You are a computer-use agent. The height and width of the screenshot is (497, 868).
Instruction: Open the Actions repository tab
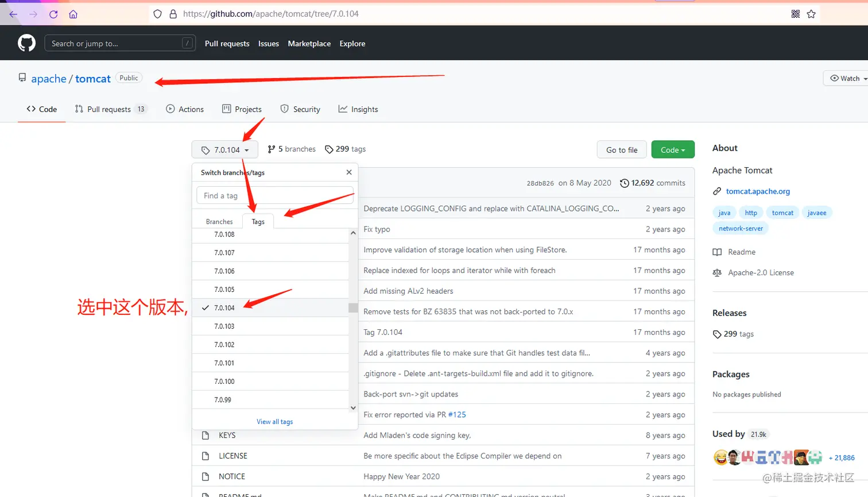(185, 109)
